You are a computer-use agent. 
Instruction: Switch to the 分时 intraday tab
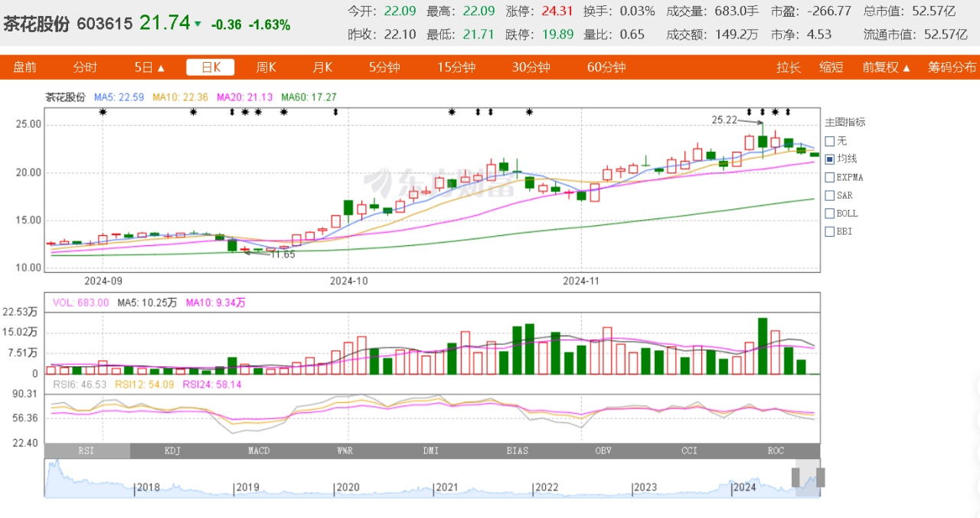coord(85,67)
